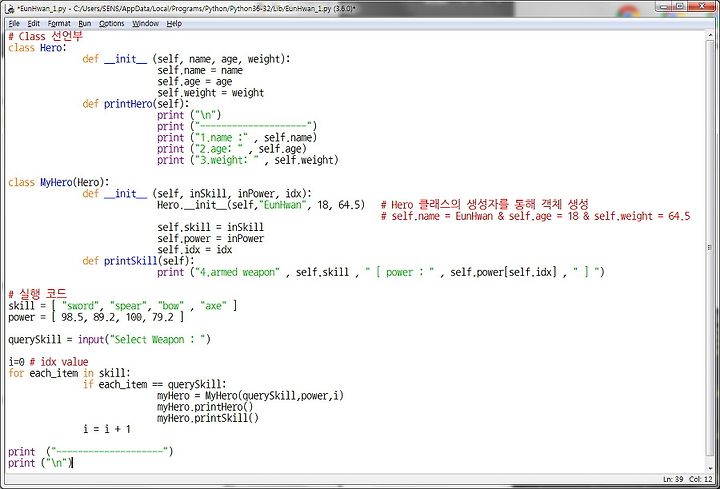
Task: Open the Options menu
Action: (x=112, y=23)
